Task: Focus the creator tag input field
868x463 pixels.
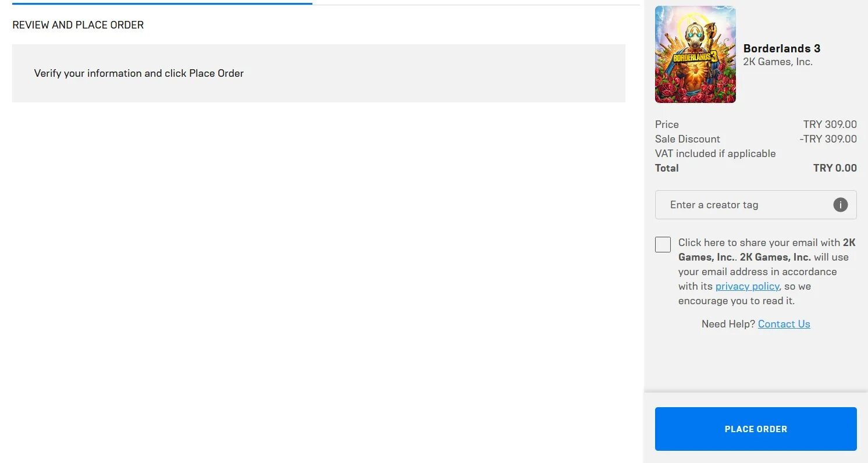Action: point(756,205)
